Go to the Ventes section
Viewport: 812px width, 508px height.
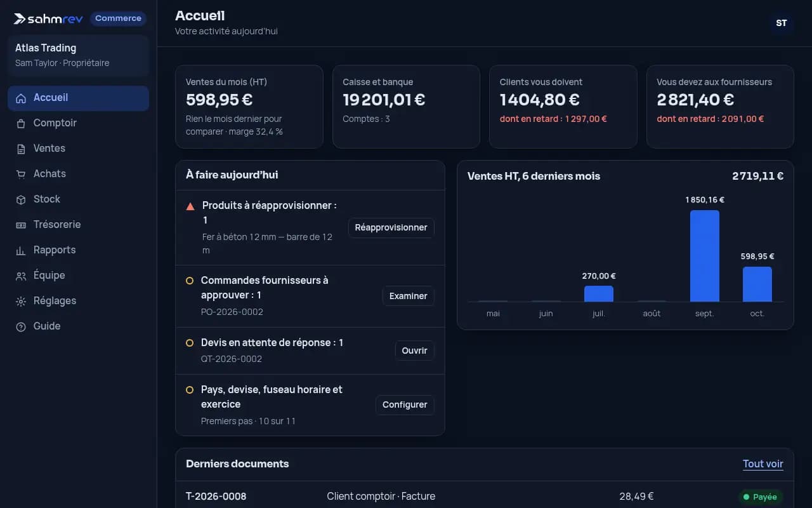pyautogui.click(x=78, y=149)
